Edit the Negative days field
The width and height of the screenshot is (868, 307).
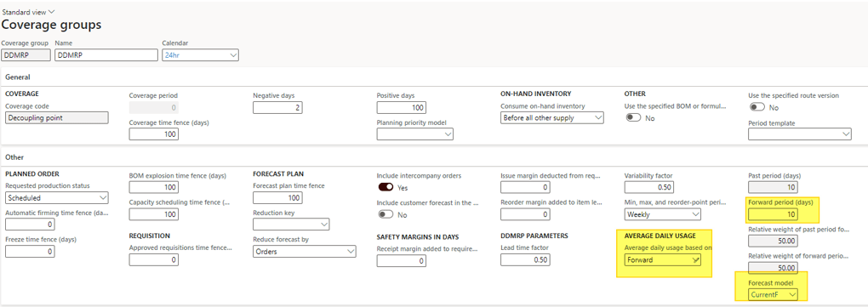278,107
